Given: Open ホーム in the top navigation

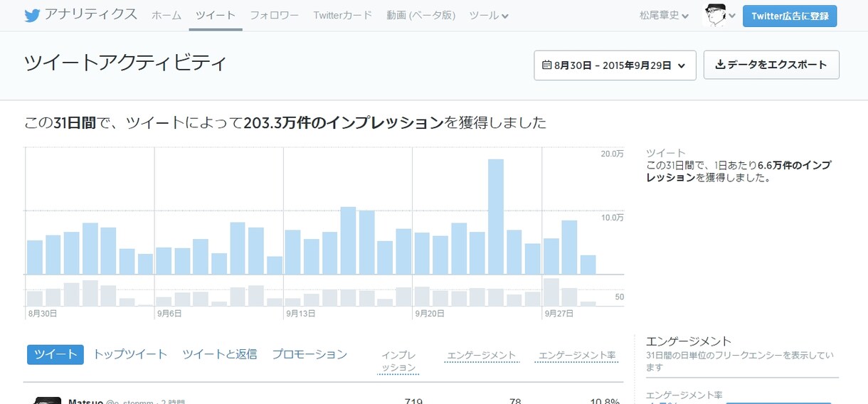Looking at the screenshot, I should point(166,15).
